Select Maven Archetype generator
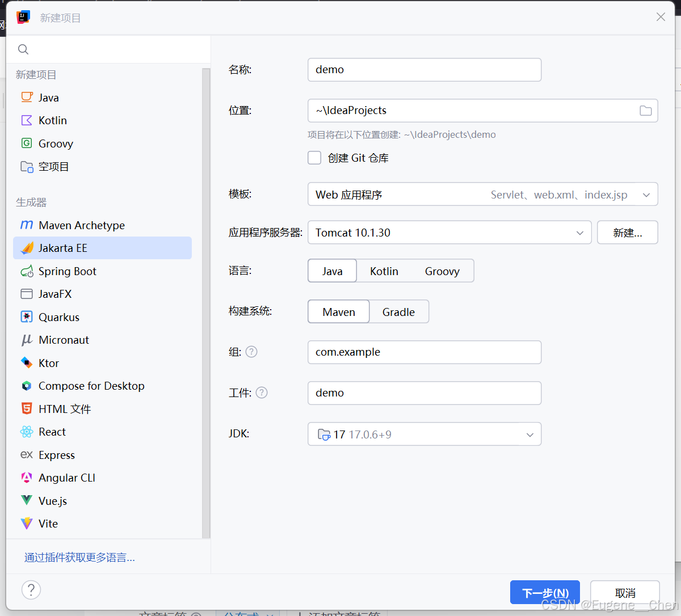Screen dimensions: 681x616 pyautogui.click(x=102, y=225)
